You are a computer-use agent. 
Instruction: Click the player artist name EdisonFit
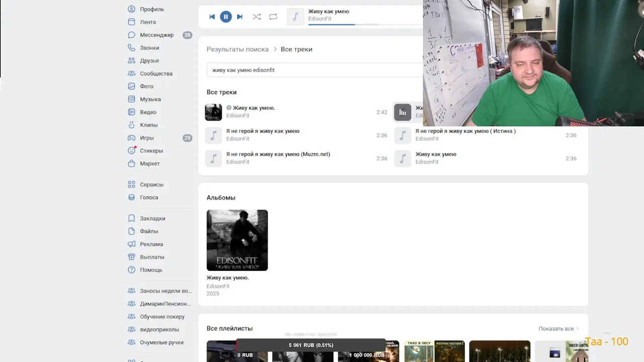(x=320, y=19)
